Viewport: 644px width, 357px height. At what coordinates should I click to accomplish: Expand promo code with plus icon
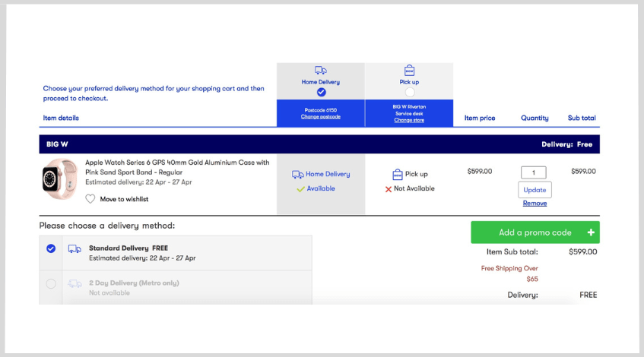click(x=591, y=232)
